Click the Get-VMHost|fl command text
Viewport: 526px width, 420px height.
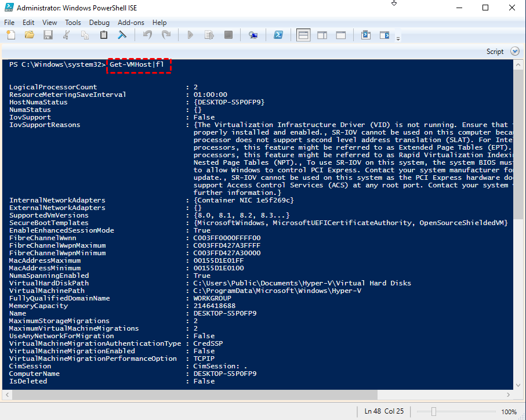(137, 64)
